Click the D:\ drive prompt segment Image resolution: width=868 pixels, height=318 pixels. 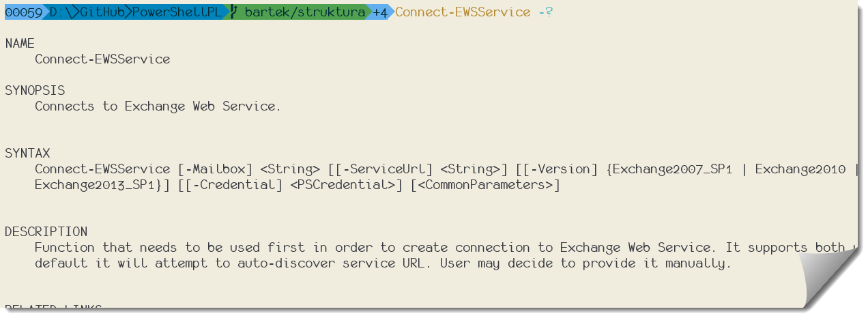click(x=60, y=12)
